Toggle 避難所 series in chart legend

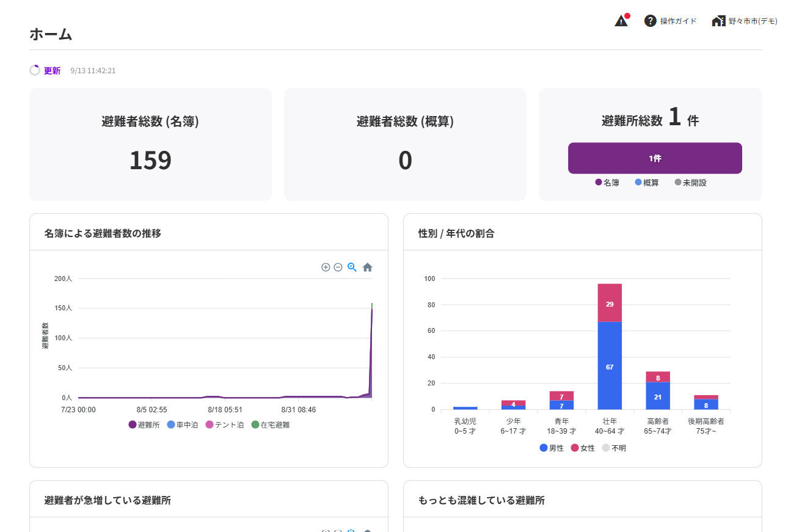pos(144,425)
